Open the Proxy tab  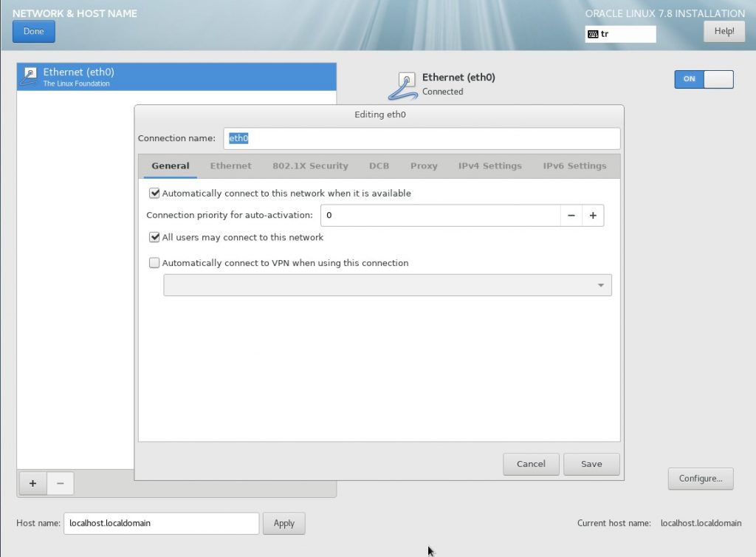click(x=424, y=166)
